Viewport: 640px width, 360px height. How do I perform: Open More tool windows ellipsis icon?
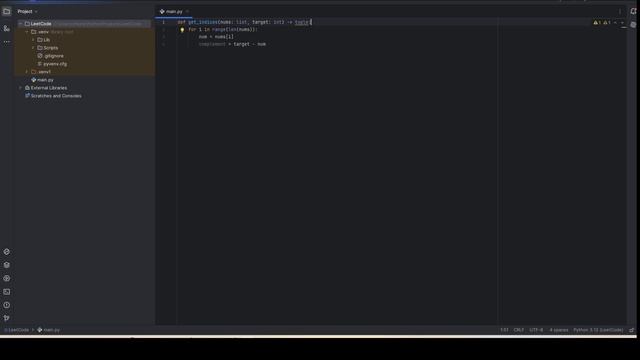[7, 42]
